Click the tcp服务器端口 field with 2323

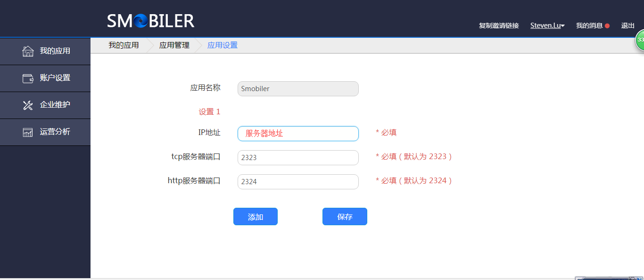click(x=298, y=158)
